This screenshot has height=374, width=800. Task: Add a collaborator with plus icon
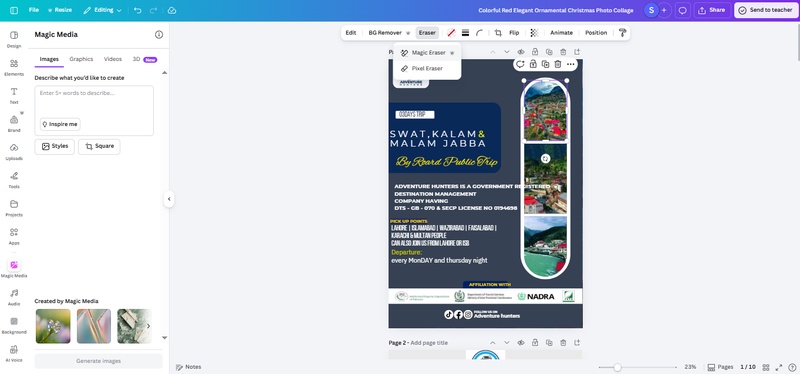[664, 10]
